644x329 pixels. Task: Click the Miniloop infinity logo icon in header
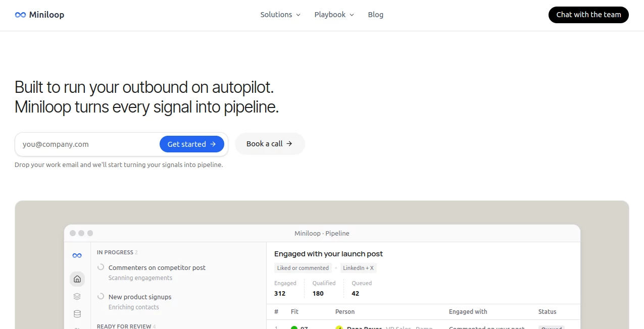point(20,15)
